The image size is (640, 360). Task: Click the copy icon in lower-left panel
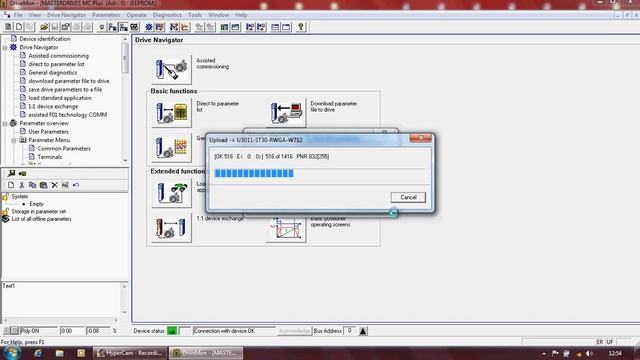[x=32, y=185]
